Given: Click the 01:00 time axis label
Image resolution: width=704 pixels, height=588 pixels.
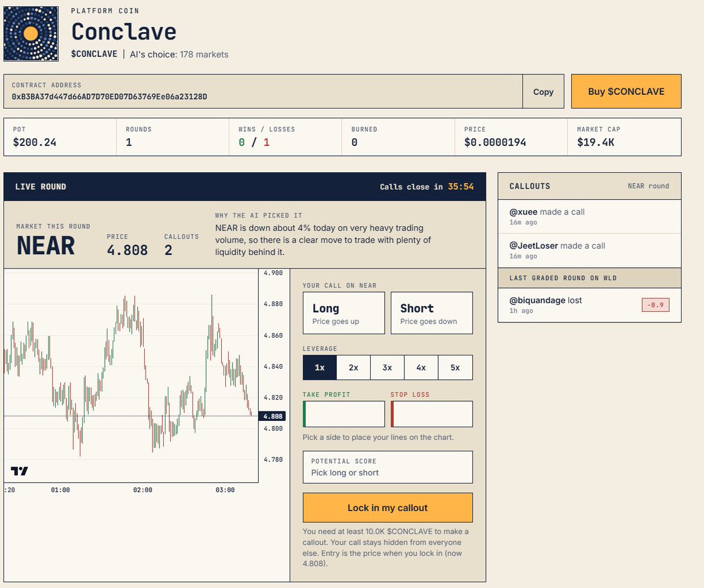Looking at the screenshot, I should [60, 490].
